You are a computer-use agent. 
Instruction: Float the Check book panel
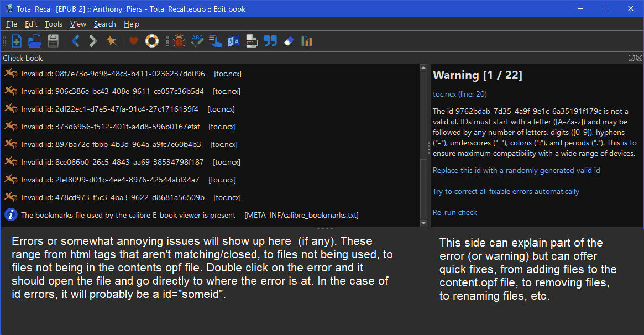632,58
